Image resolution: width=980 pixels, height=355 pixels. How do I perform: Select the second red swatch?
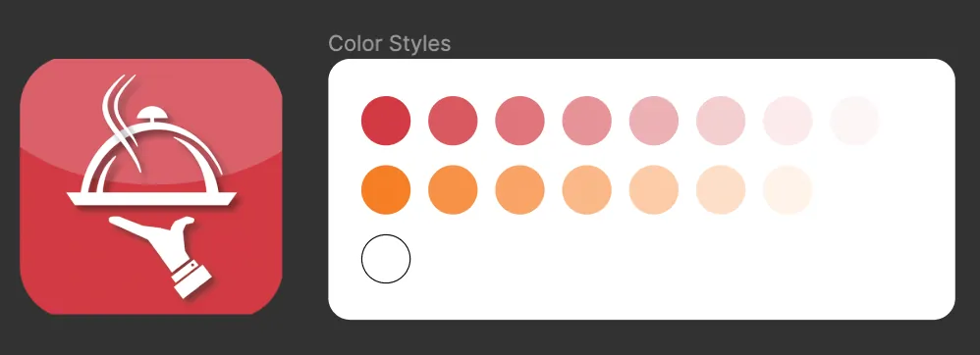(453, 121)
